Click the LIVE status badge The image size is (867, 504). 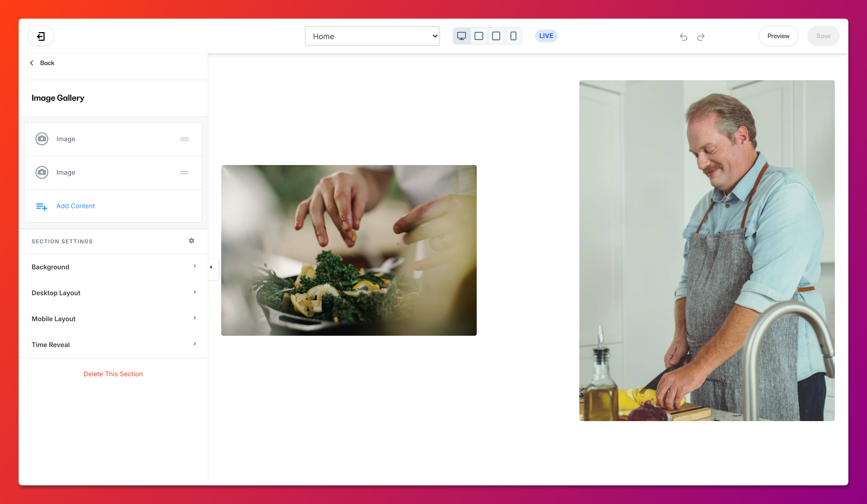pyautogui.click(x=546, y=36)
